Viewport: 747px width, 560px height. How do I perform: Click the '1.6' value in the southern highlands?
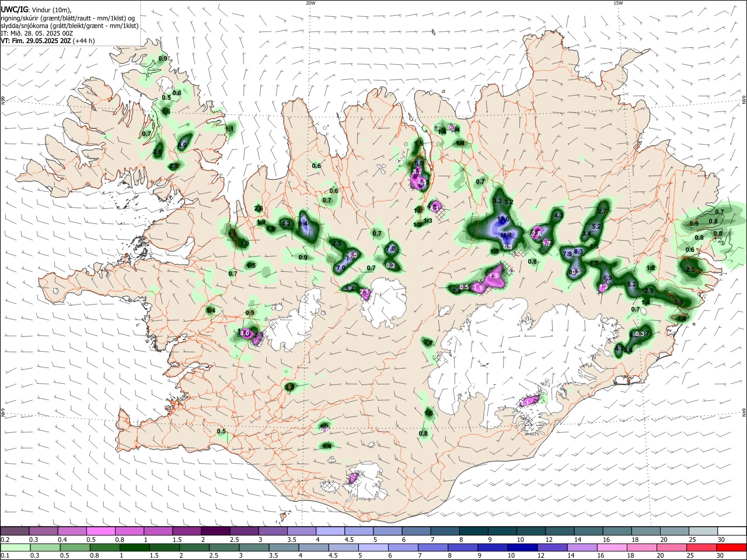[x=428, y=413]
